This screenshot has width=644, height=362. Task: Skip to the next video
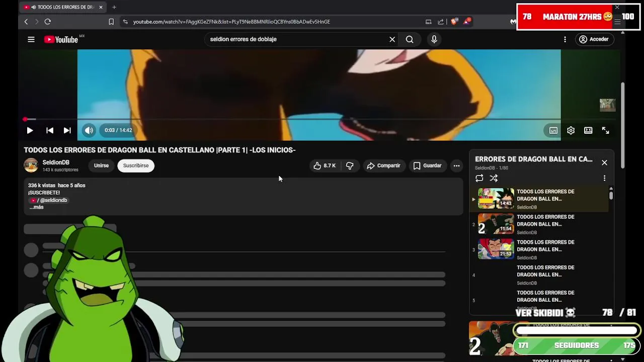coord(67,130)
